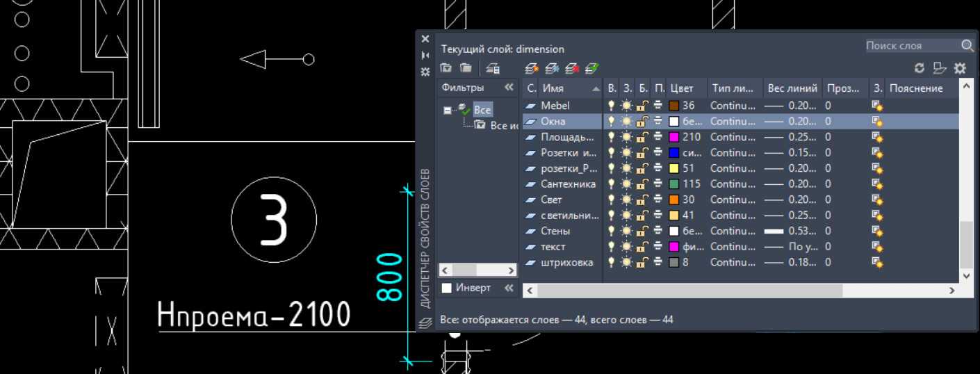Turn off the Стены layer lightbulb
The width and height of the screenshot is (980, 374).
[612, 231]
